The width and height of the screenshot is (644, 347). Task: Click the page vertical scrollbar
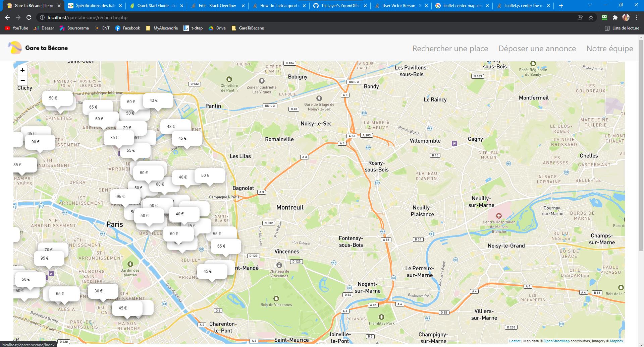(x=641, y=146)
